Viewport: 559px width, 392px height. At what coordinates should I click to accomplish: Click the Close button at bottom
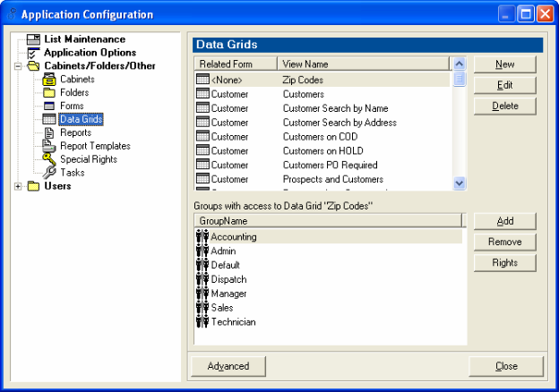[506, 366]
